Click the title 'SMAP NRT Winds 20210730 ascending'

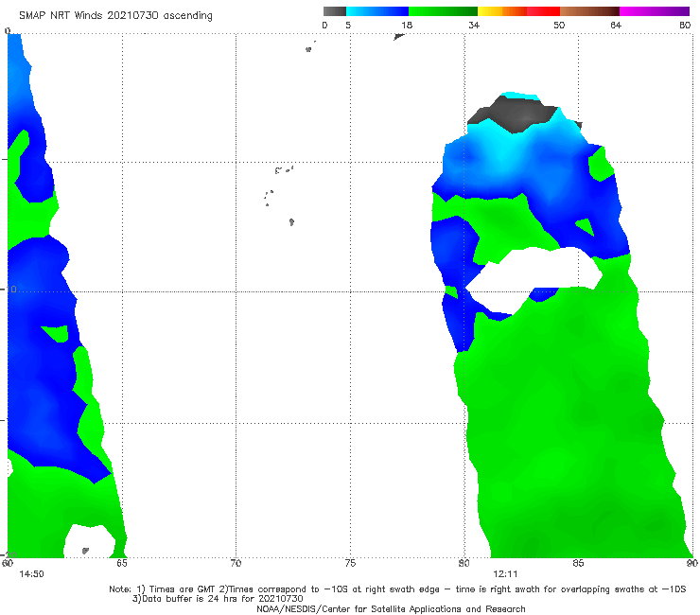click(x=115, y=15)
